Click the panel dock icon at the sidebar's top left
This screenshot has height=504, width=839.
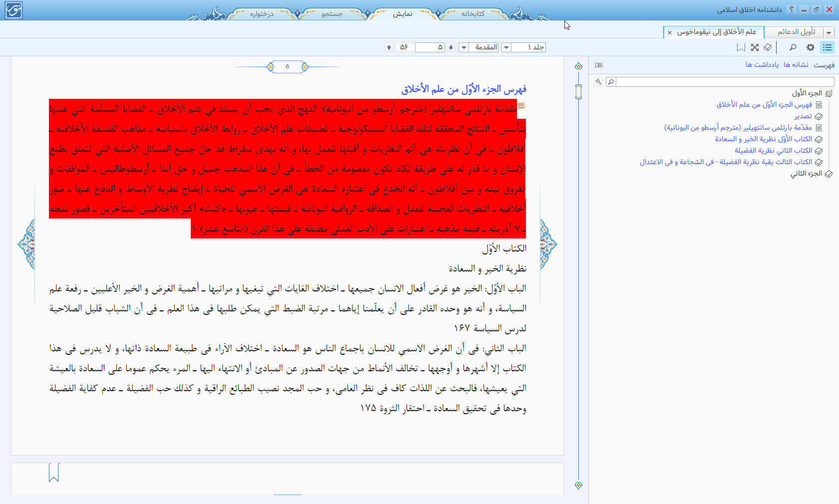click(x=599, y=65)
